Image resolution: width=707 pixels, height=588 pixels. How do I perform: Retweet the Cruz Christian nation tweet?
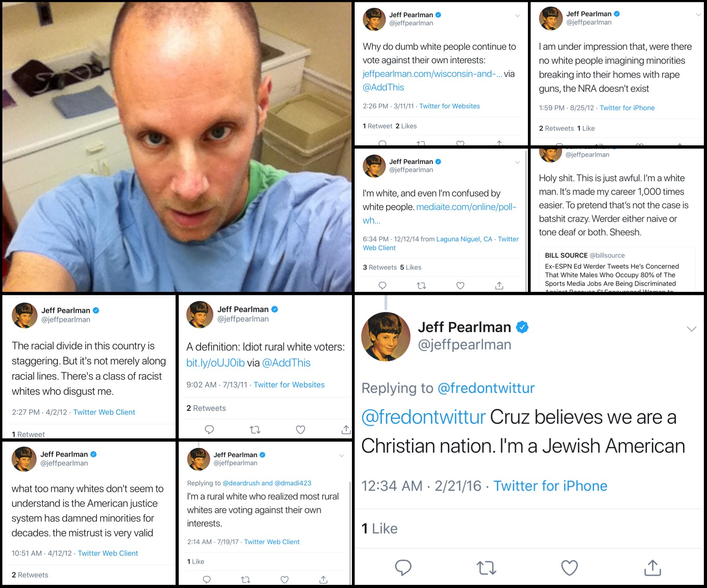click(486, 568)
